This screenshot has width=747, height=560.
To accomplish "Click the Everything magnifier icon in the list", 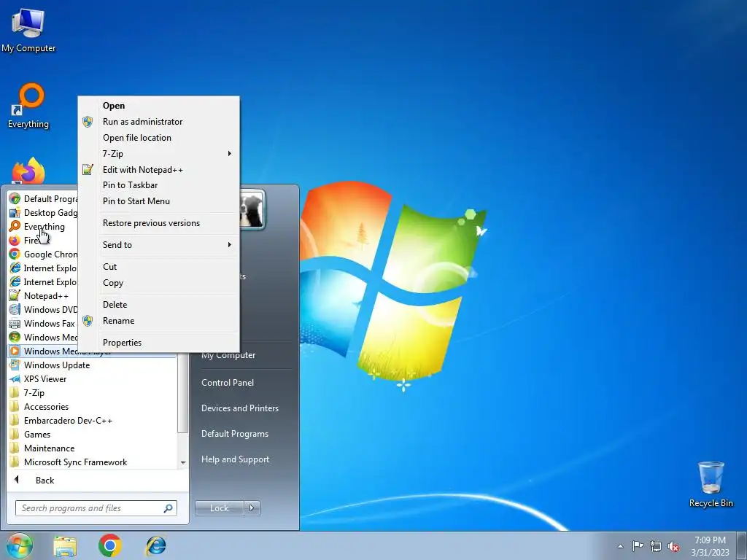I will (x=15, y=226).
